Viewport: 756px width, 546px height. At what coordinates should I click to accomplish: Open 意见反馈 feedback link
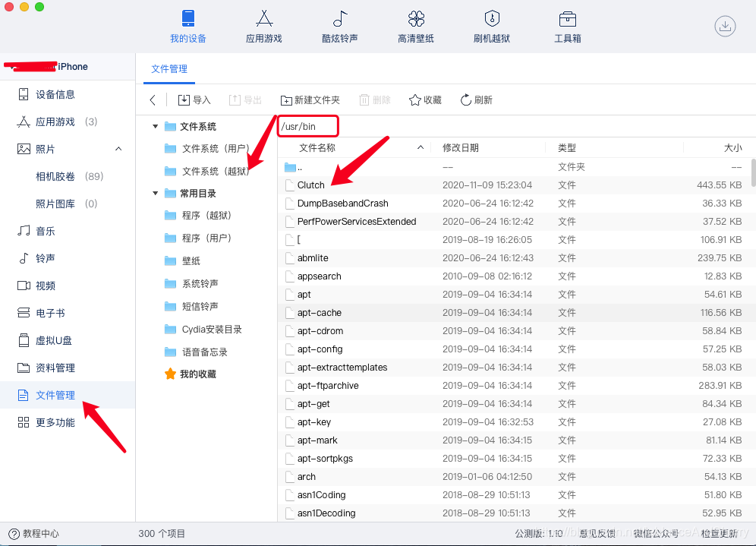597,533
